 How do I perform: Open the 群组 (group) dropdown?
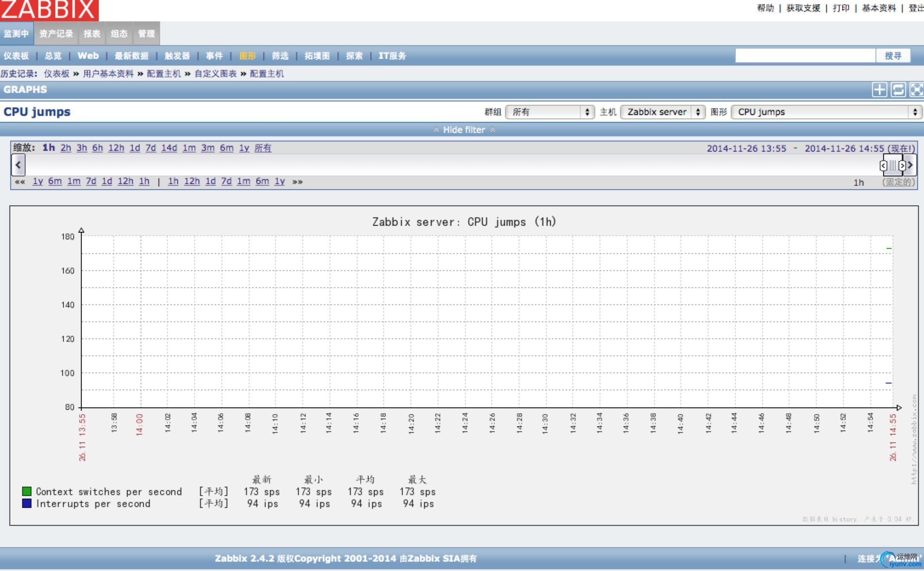(550, 112)
